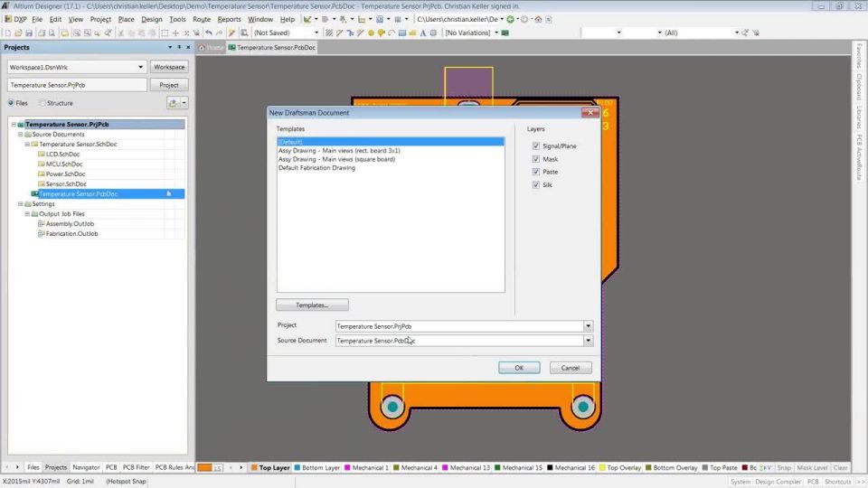Close the Projects panel
This screenshot has width=868, height=488.
pos(188,48)
